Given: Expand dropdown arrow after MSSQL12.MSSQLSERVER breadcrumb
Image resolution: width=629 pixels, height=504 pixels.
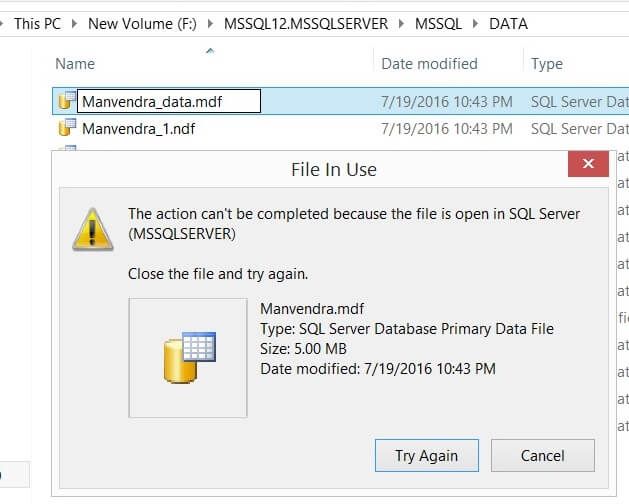Looking at the screenshot, I should [x=401, y=24].
